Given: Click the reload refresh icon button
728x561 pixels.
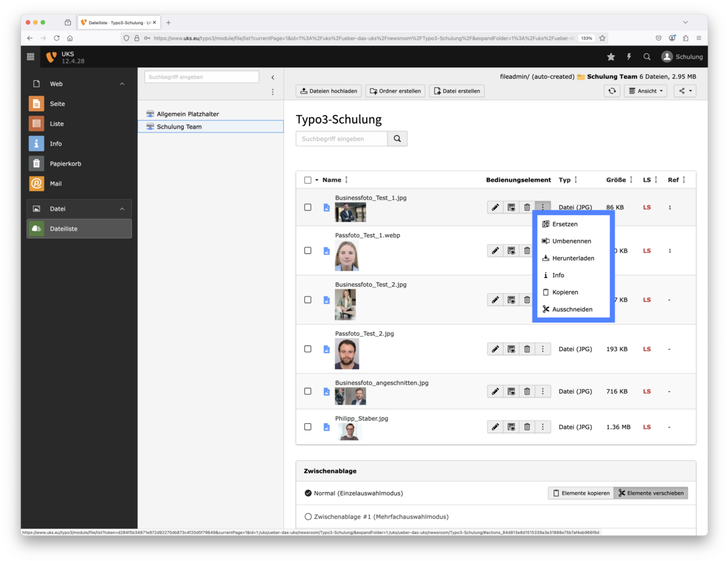Looking at the screenshot, I should point(612,91).
